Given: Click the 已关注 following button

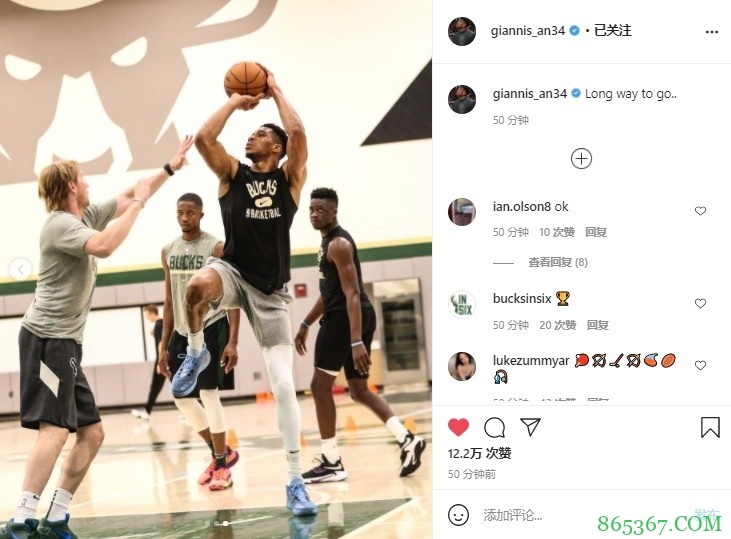Looking at the screenshot, I should (613, 30).
